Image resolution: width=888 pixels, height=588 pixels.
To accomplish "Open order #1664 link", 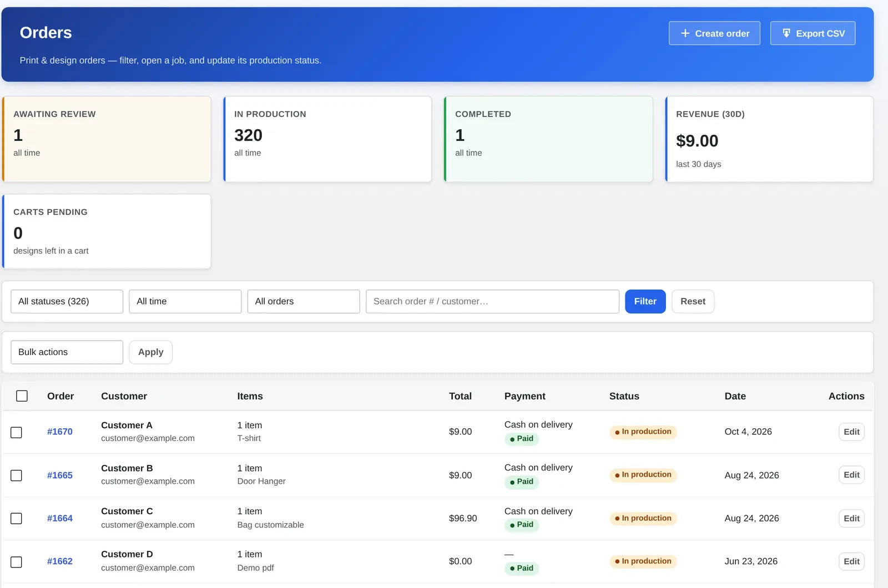I will pos(60,518).
